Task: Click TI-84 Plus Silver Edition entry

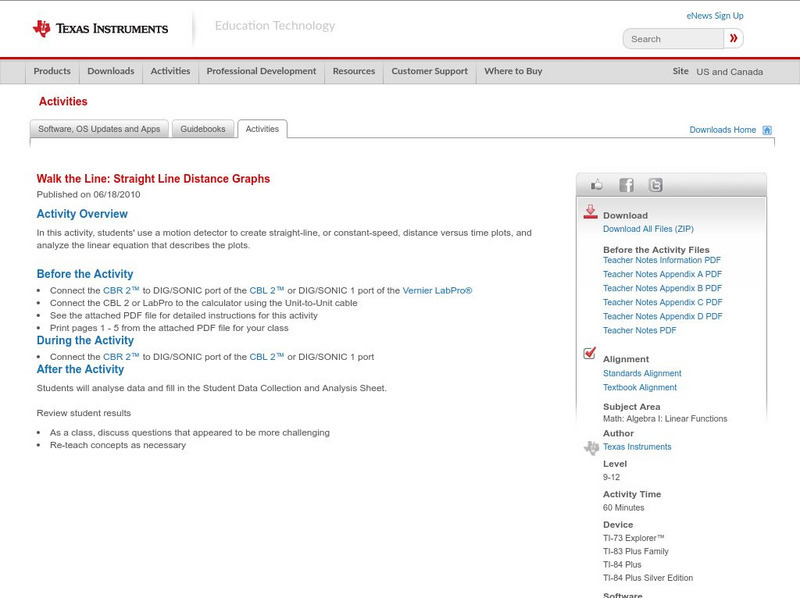Action: 648,578
